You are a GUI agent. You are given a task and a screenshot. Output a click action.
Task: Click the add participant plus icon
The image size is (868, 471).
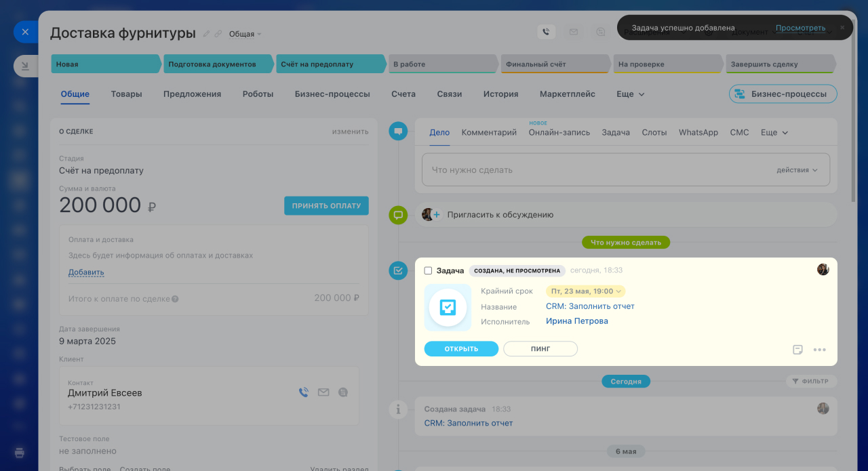point(437,215)
